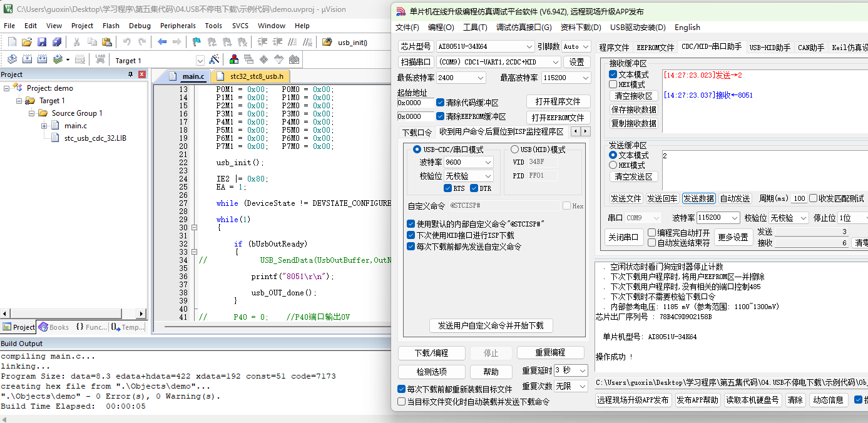The image size is (868, 423).
Task: Click the New file icon in µVision
Action: tap(12, 42)
